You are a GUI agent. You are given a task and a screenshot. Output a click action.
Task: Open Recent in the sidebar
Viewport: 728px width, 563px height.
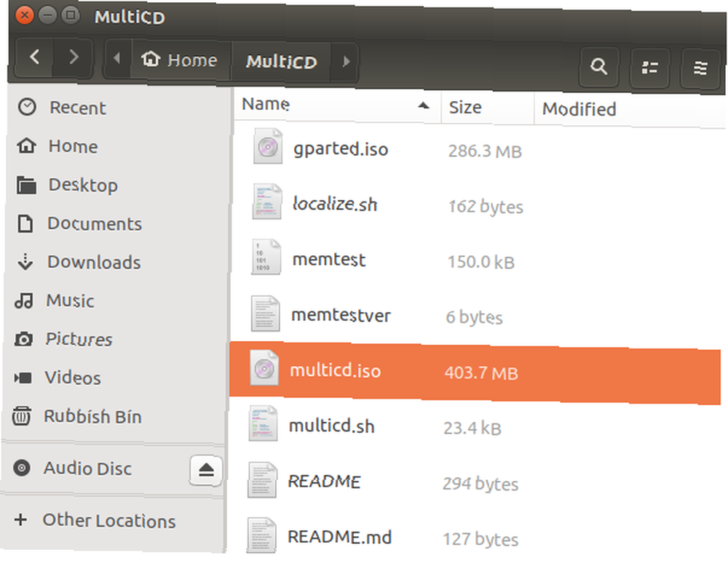(x=78, y=108)
